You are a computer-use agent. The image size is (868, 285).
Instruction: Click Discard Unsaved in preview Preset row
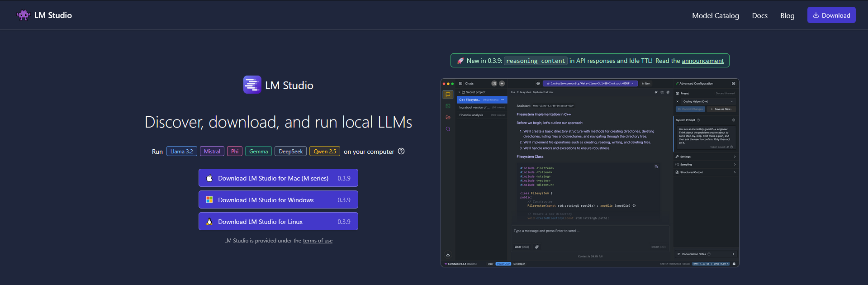point(725,93)
